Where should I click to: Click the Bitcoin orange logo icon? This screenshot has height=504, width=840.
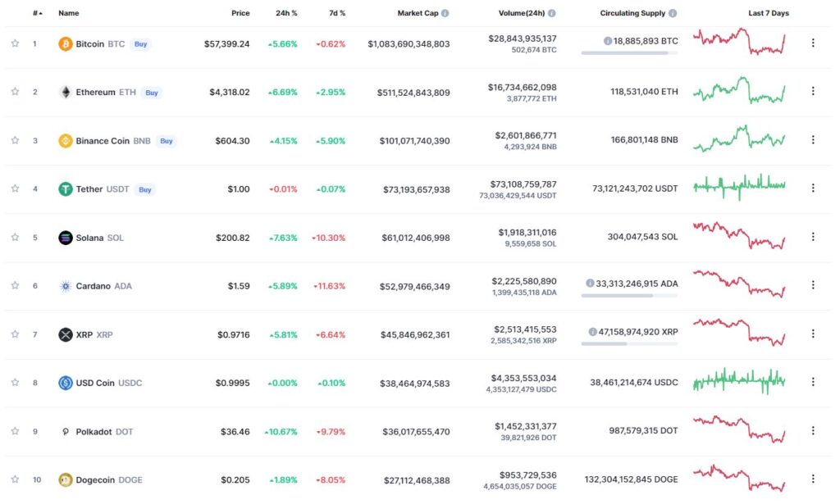pos(66,44)
